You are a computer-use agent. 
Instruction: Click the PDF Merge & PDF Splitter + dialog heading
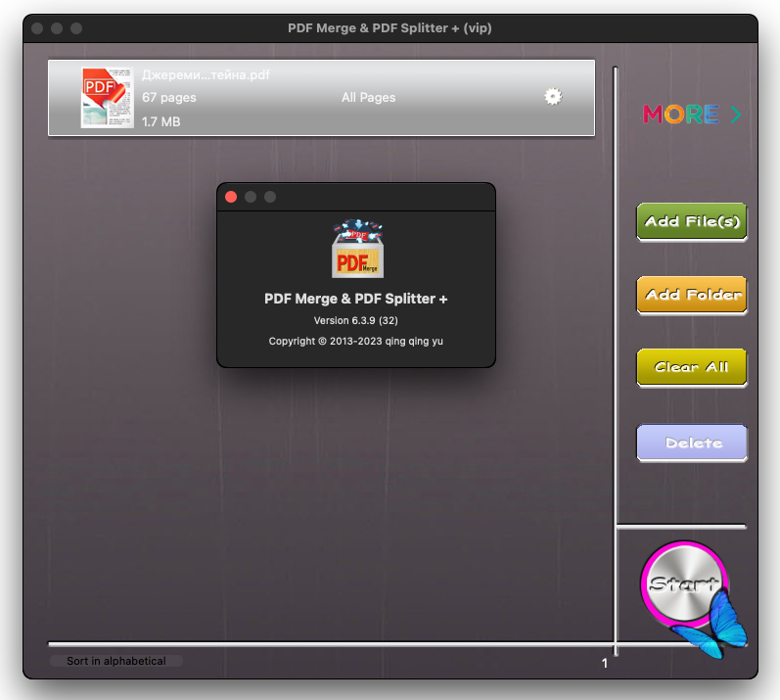355,299
